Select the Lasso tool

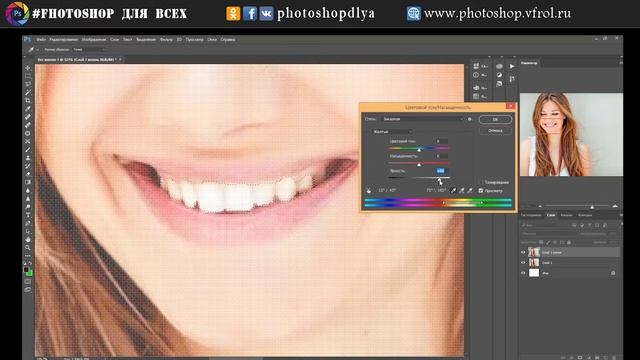(28, 84)
